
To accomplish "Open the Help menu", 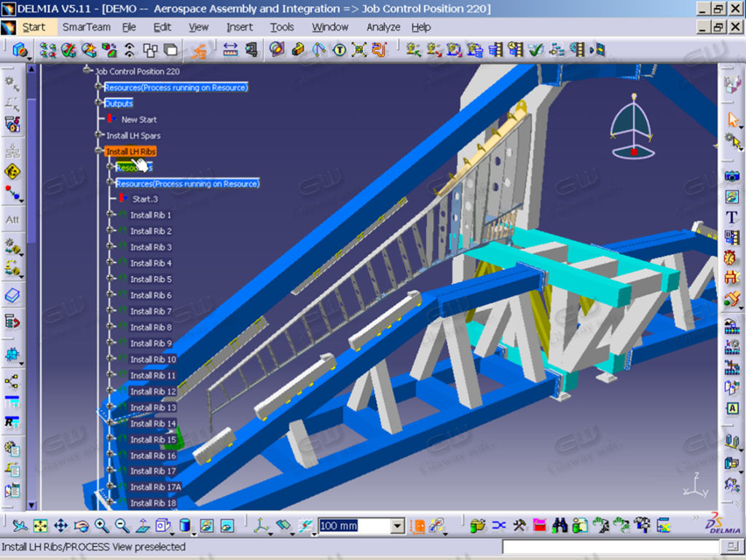I will pos(421,27).
